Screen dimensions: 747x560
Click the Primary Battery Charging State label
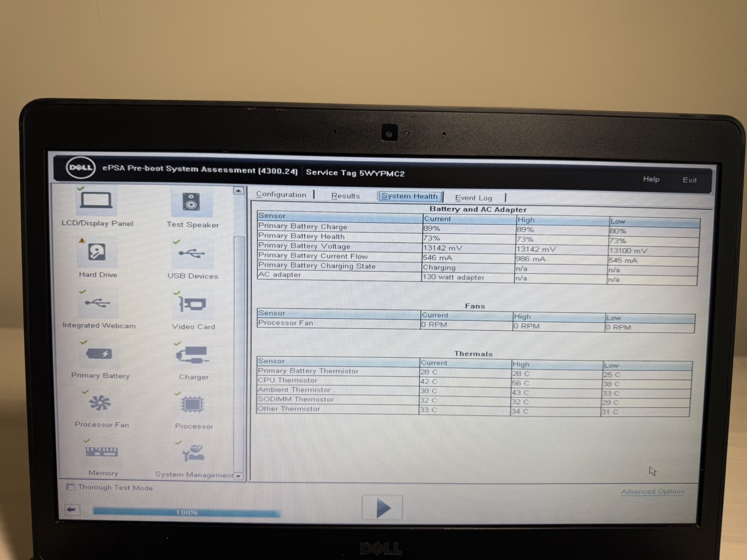click(317, 265)
